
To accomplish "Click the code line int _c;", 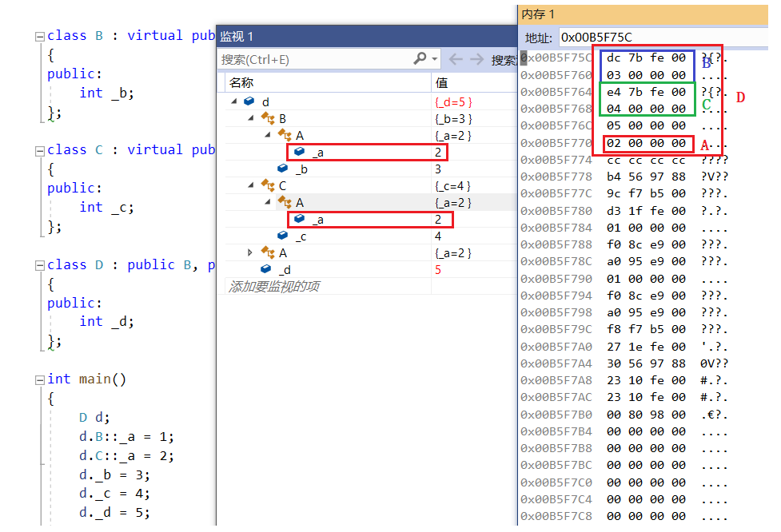I will coord(106,207).
